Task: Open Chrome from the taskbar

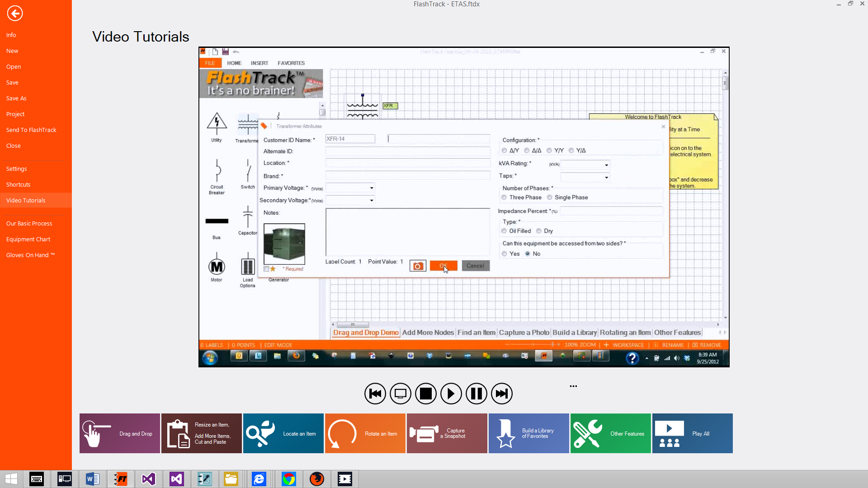Action: coord(289,479)
